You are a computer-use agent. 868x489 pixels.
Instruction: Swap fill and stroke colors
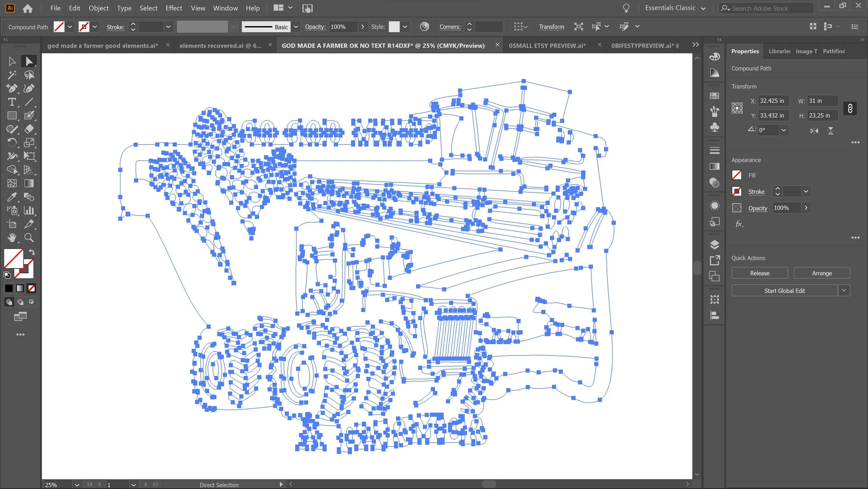click(32, 252)
